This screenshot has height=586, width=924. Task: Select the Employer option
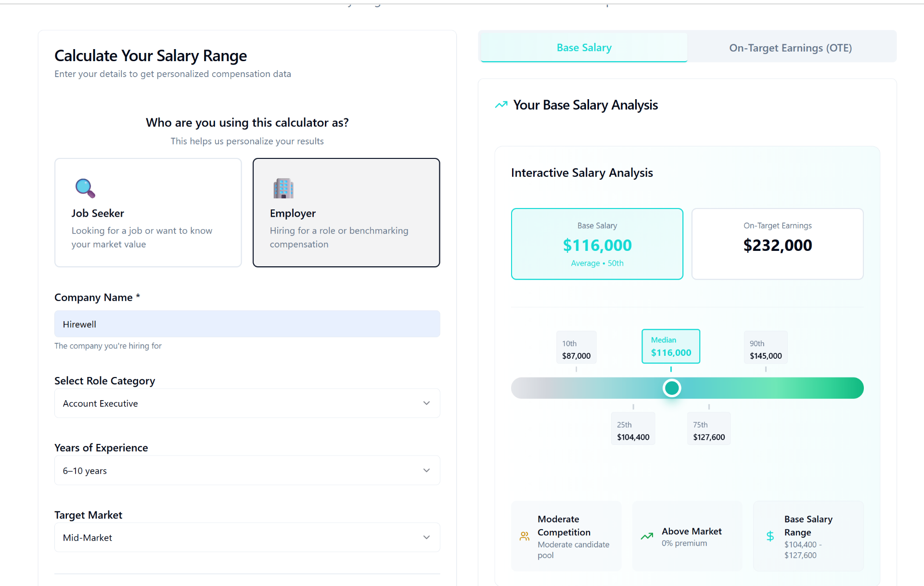click(x=346, y=212)
